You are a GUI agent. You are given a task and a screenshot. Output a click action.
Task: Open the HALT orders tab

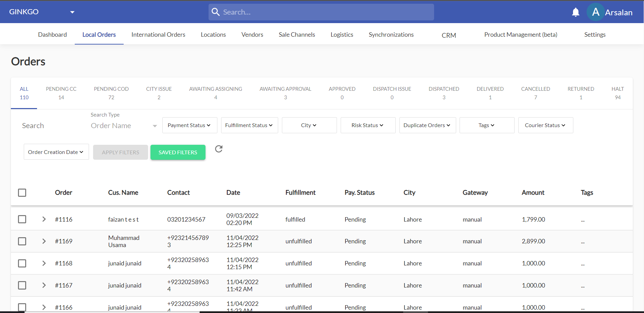pos(618,93)
